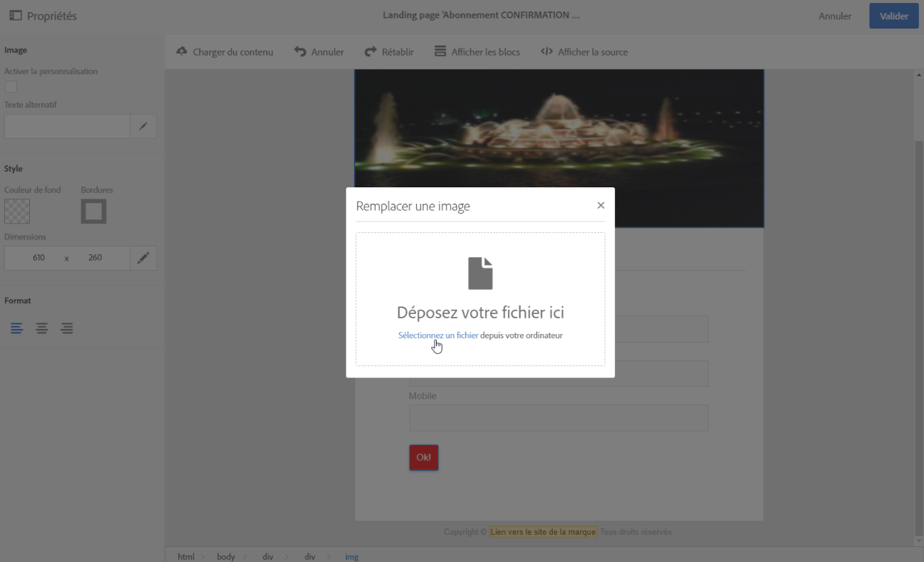Click the Afficher la source label
Viewport: 924px width, 562px height.
click(x=593, y=52)
